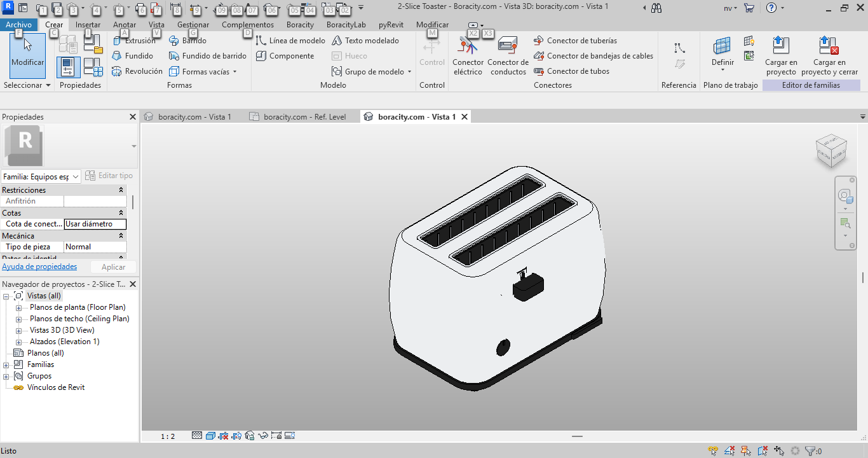Image resolution: width=868 pixels, height=458 pixels.
Task: Choose the Fundido blend tool
Action: click(x=132, y=56)
